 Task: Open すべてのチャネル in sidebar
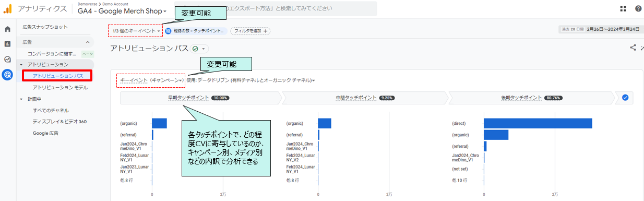(x=51, y=110)
